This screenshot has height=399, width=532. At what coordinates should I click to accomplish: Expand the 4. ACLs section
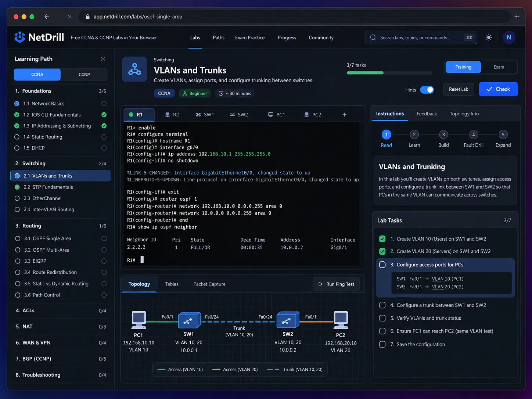(61, 310)
